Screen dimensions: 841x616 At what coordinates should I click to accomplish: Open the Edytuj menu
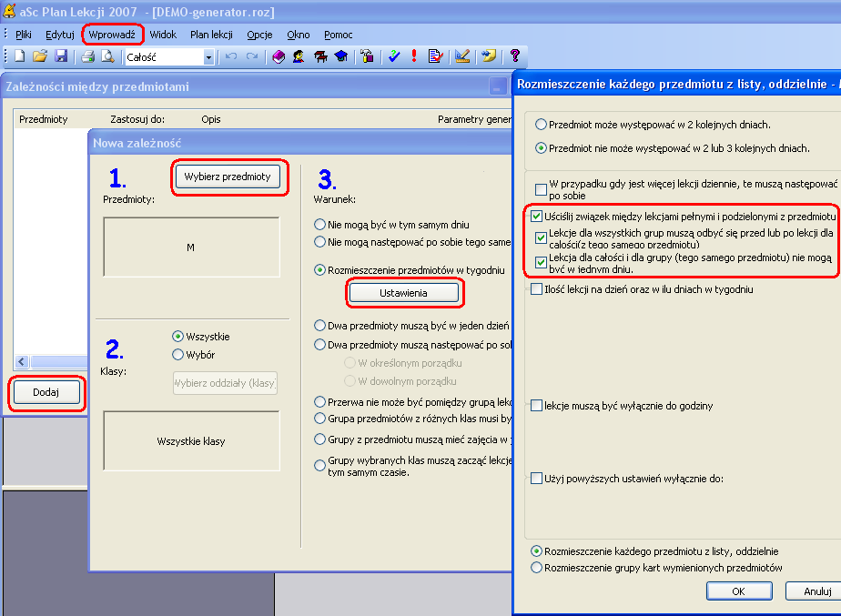59,35
